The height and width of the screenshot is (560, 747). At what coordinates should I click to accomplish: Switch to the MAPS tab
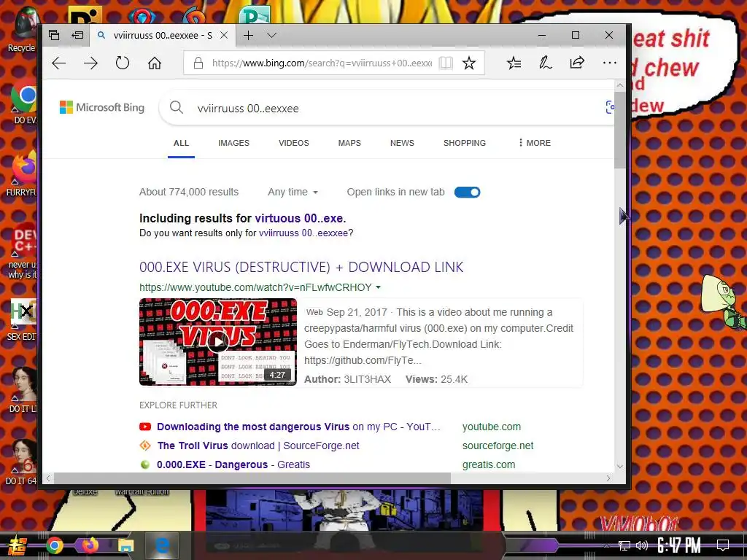pyautogui.click(x=349, y=143)
